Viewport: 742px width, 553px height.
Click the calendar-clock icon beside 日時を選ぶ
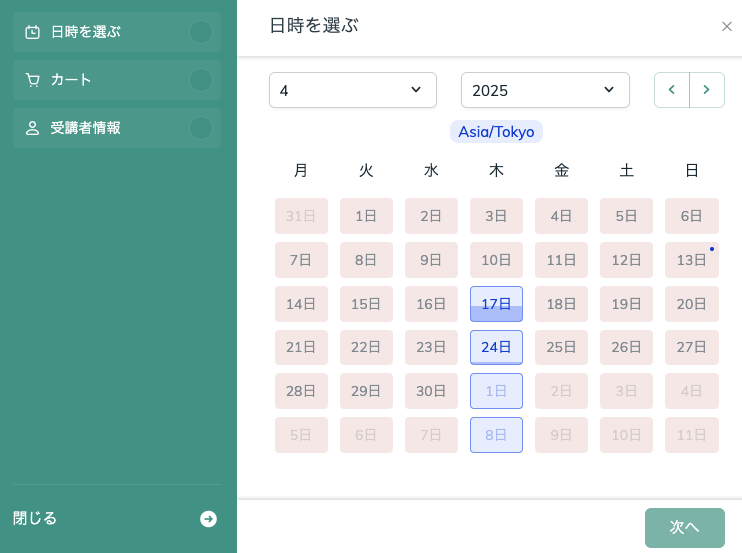(32, 32)
